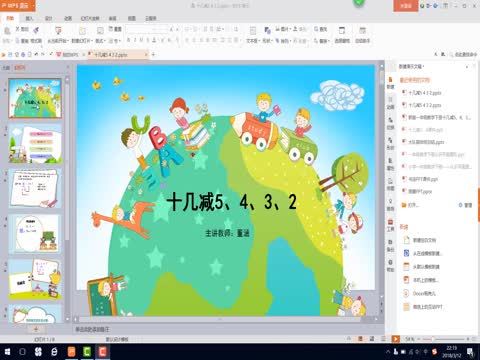This screenshot has width=480, height=360.
Task: Open the 选择窗格 selection pane
Action: click(x=342, y=34)
